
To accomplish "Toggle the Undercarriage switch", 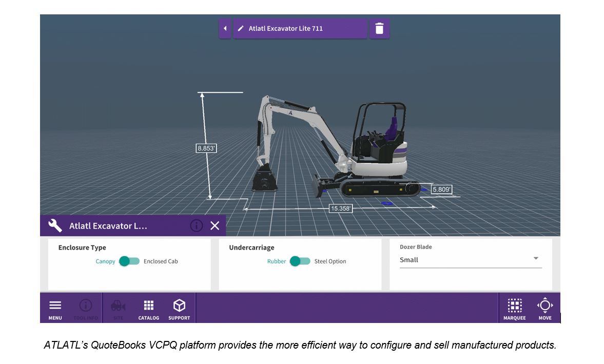I will [x=300, y=261].
